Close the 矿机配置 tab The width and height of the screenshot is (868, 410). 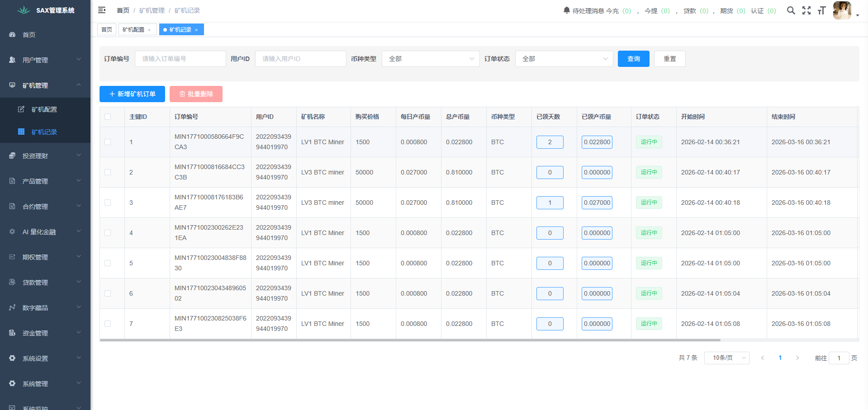pyautogui.click(x=149, y=30)
